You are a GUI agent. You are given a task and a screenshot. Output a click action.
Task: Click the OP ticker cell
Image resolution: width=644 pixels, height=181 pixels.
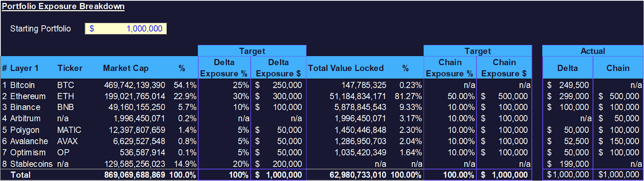63,152
